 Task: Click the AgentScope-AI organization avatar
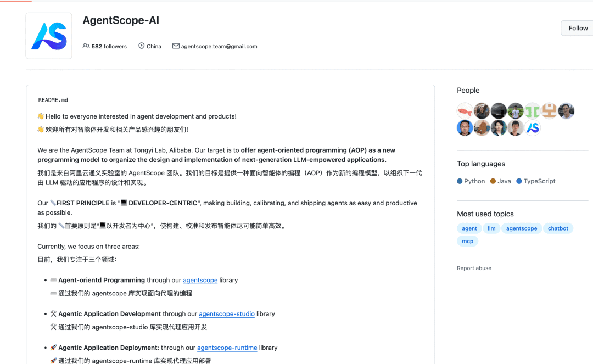click(x=48, y=35)
